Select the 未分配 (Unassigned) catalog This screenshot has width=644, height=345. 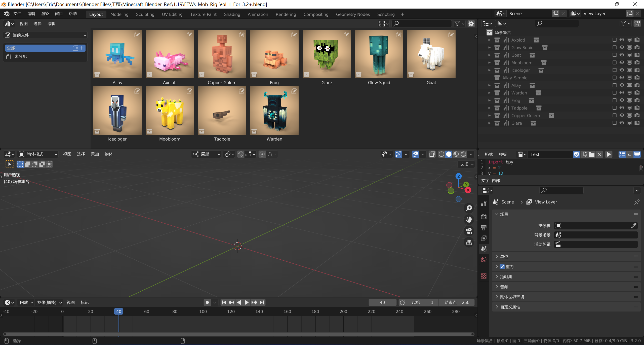pos(21,56)
